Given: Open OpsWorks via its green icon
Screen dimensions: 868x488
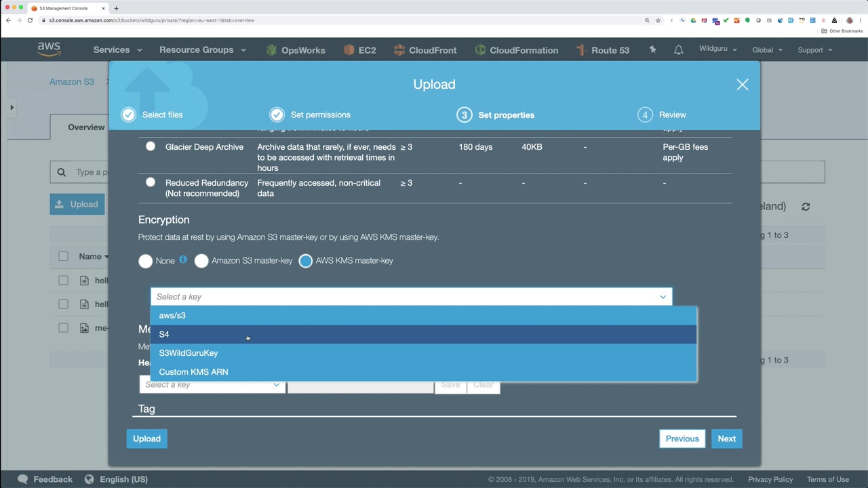Looking at the screenshot, I should point(271,49).
